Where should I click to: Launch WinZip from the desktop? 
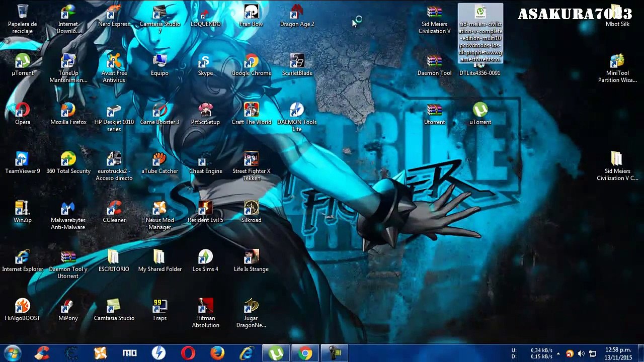pyautogui.click(x=23, y=212)
